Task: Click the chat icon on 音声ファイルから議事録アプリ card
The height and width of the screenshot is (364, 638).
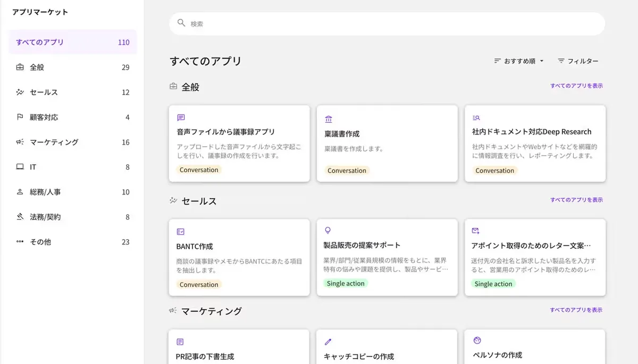Action: (181, 117)
